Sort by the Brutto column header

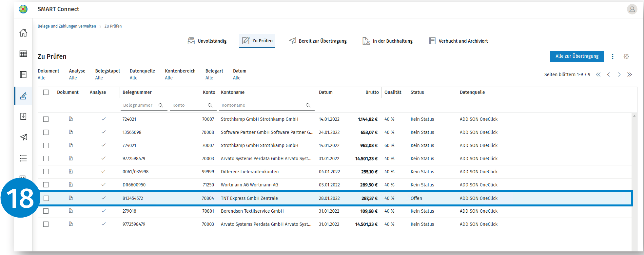tap(372, 92)
